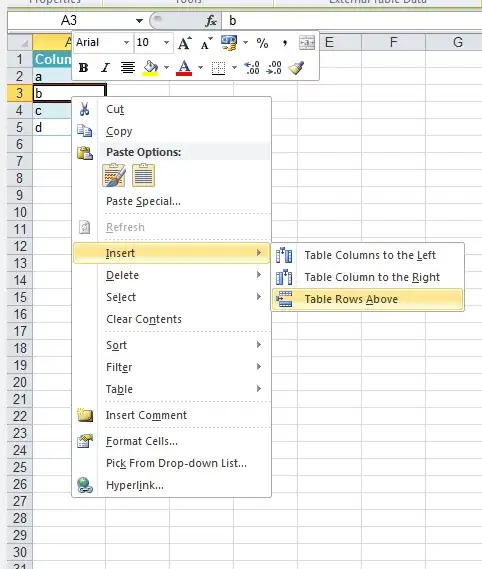The height and width of the screenshot is (569, 482).
Task: Expand the Filter submenu
Action: click(x=171, y=367)
